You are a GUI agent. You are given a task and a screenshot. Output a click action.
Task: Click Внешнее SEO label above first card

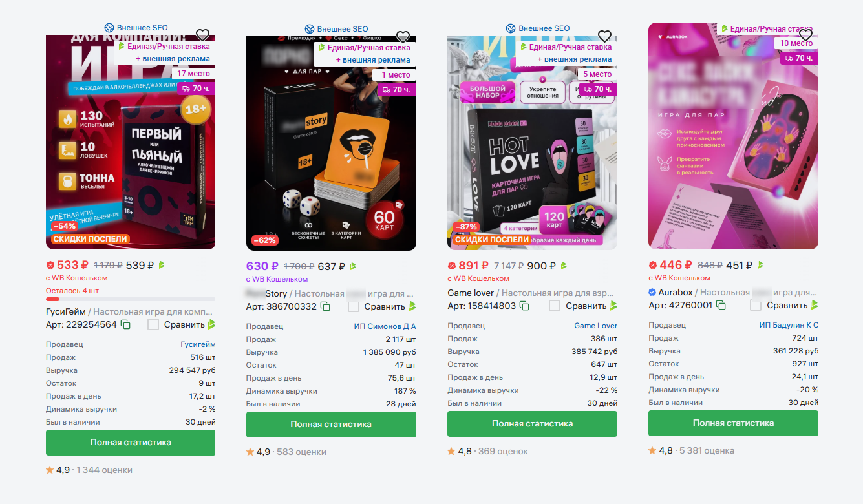coord(142,28)
